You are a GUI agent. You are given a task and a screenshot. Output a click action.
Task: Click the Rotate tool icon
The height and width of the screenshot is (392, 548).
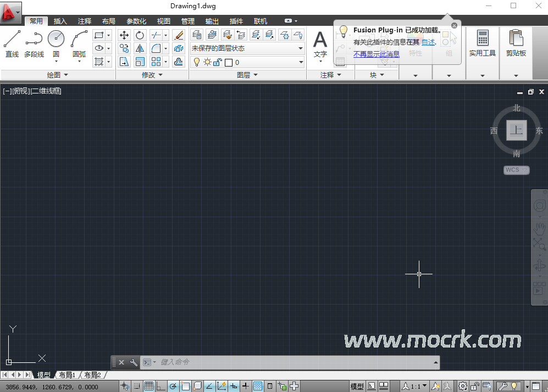[140, 35]
